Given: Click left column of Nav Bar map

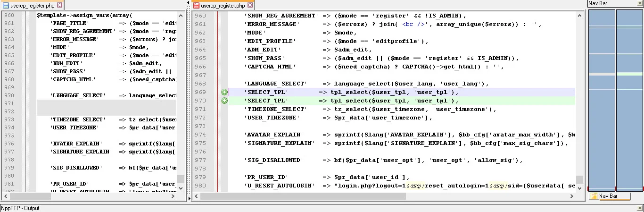Looking at the screenshot, I should tap(602, 99).
